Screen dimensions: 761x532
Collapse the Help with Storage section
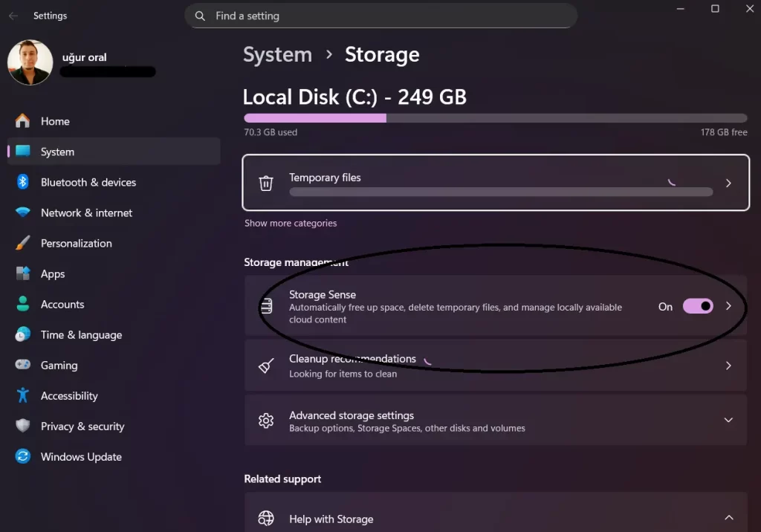(728, 516)
